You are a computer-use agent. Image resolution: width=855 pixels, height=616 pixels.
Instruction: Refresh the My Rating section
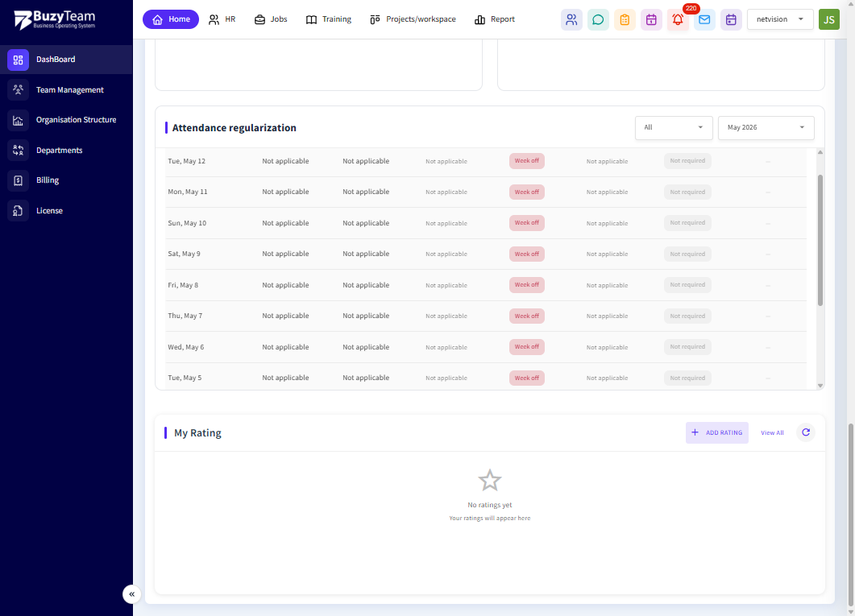click(x=805, y=432)
